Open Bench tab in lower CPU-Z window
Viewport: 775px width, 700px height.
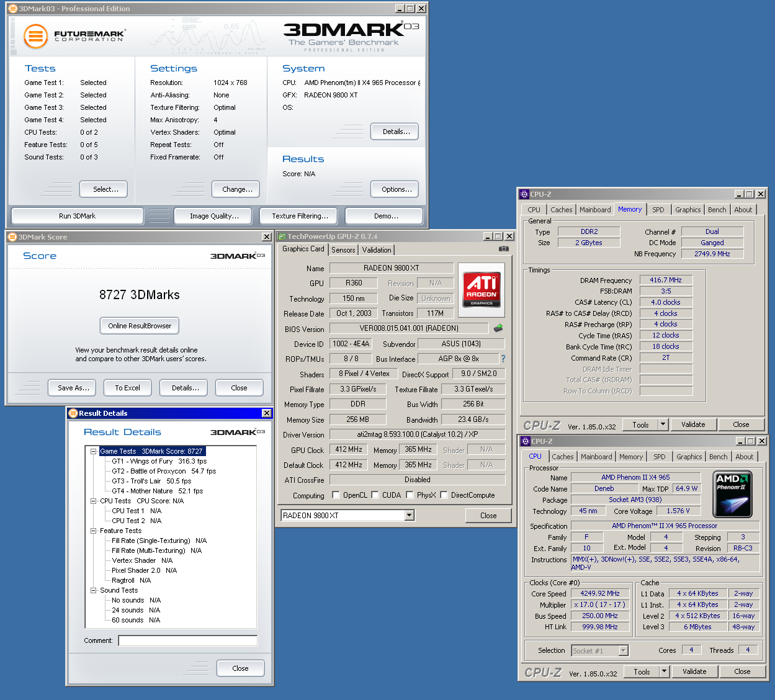pos(719,457)
